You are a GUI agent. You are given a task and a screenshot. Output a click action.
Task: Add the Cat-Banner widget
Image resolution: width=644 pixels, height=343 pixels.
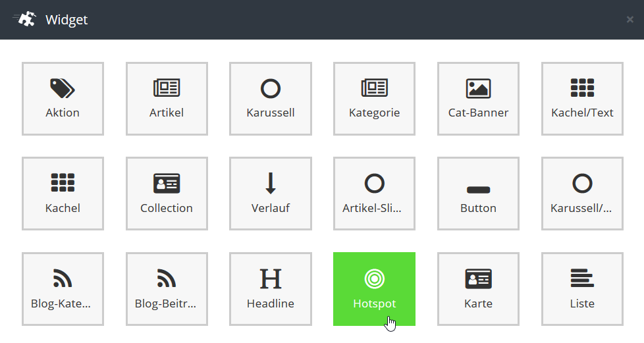pyautogui.click(x=479, y=99)
